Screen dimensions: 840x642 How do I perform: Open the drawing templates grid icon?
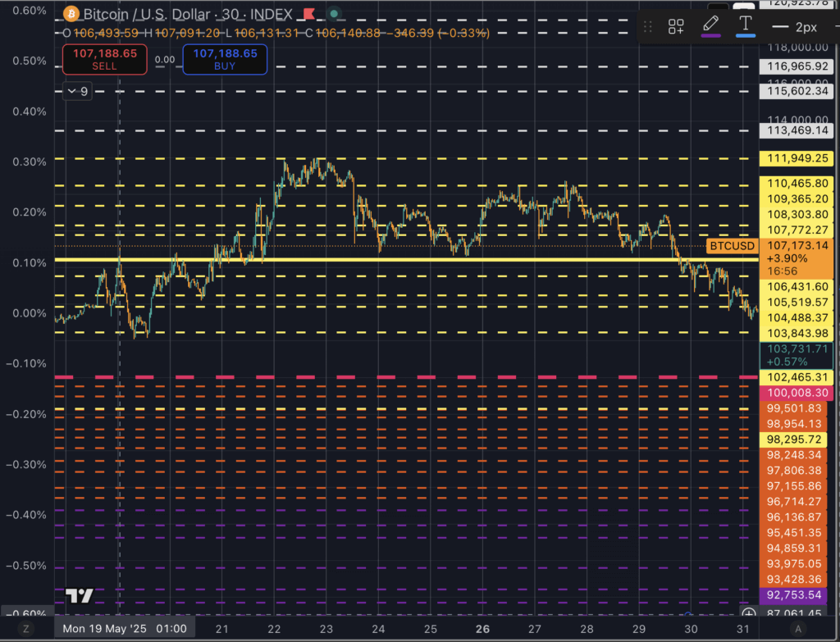(676, 26)
